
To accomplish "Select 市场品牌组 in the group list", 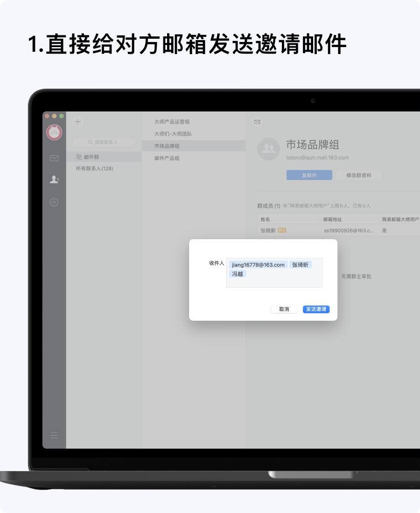I will point(168,146).
